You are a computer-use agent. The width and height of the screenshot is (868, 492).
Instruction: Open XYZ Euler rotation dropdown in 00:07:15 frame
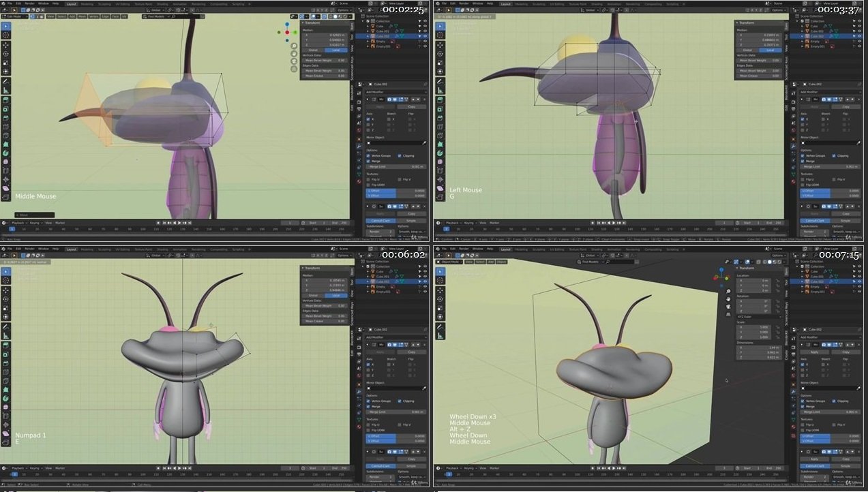tap(760, 317)
